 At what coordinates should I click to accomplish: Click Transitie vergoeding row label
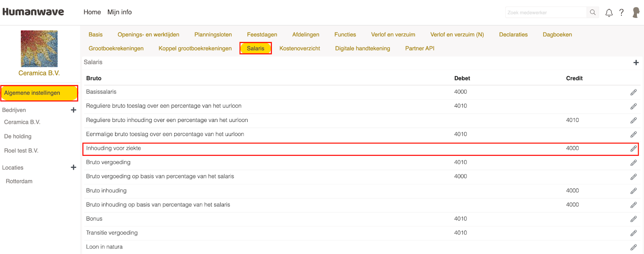click(112, 233)
